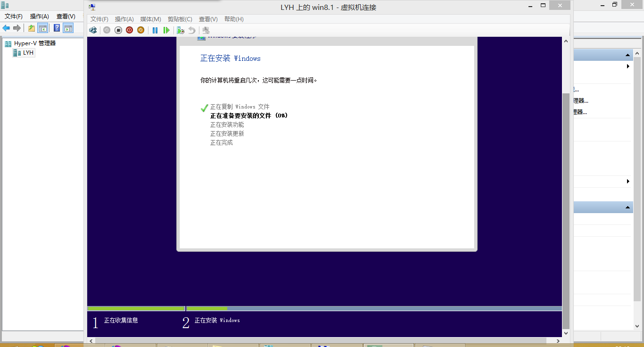644x347 pixels.
Task: Click the actions pane scrollbar up arrow
Action: tap(637, 54)
